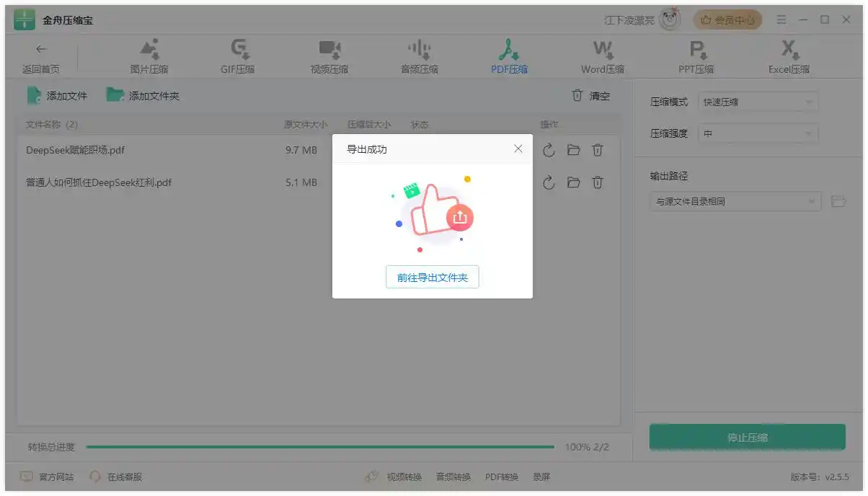Switch to GIF压缩 tool
868x496 pixels.
(238, 57)
